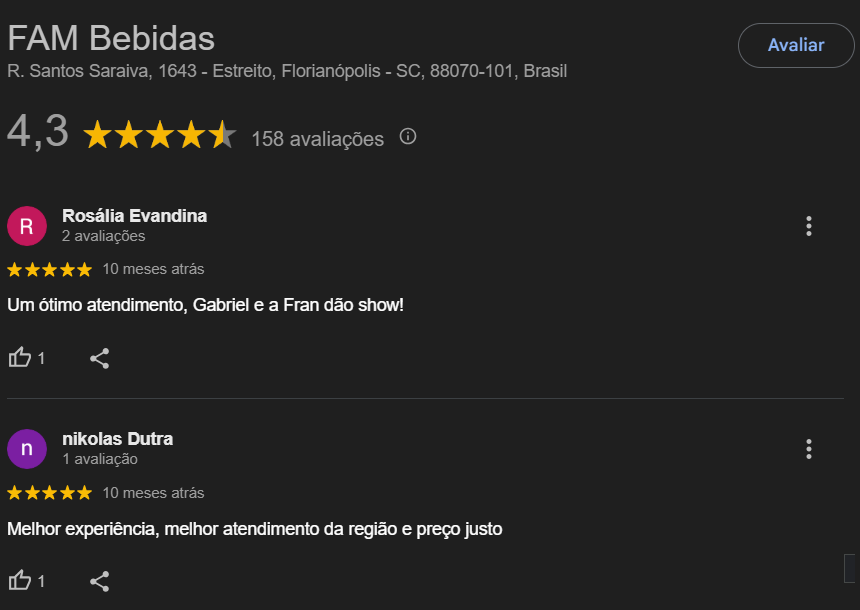Open reviews info icon beside 158 avaliações

[x=408, y=136]
